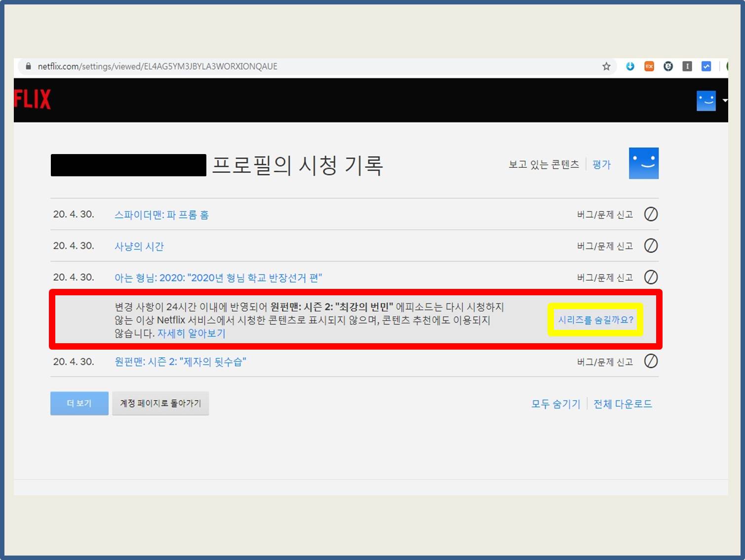Click 계정 페이지로 돌아가기 button
The height and width of the screenshot is (560, 745).
coord(160,403)
